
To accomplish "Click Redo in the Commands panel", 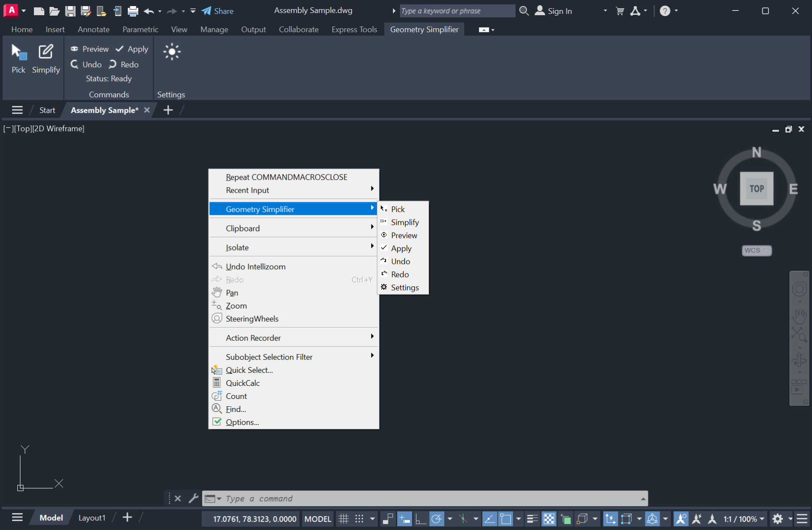I will pyautogui.click(x=124, y=65).
